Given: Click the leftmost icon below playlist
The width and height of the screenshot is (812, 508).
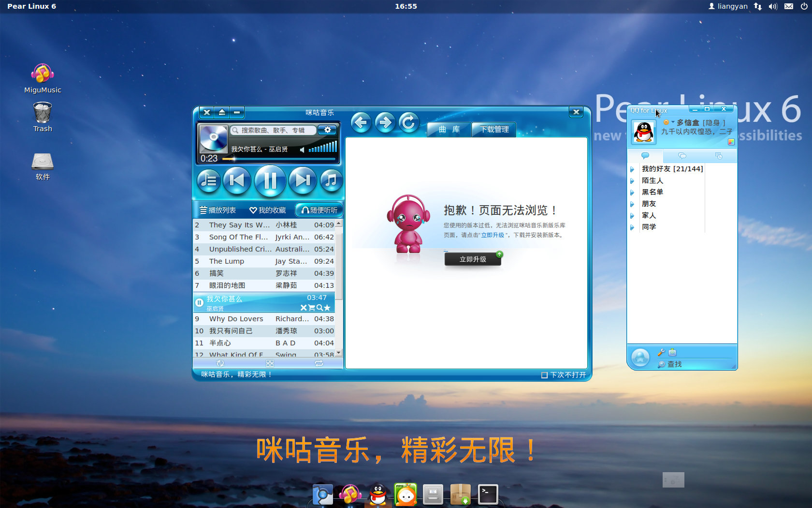Looking at the screenshot, I should point(220,363).
